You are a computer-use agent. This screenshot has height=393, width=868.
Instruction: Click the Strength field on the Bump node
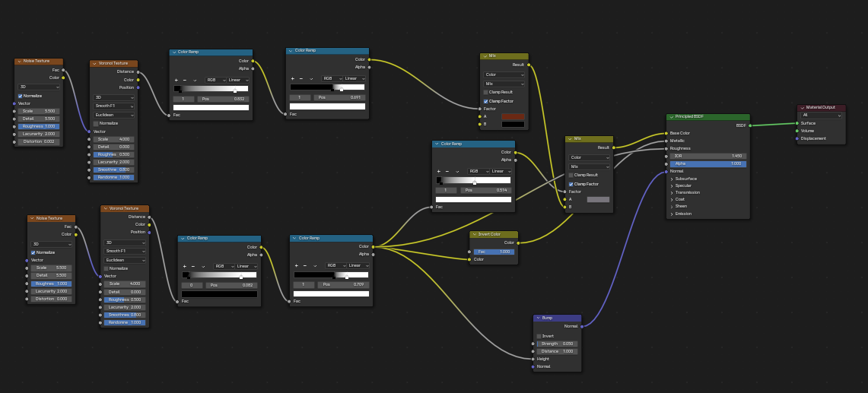point(557,344)
